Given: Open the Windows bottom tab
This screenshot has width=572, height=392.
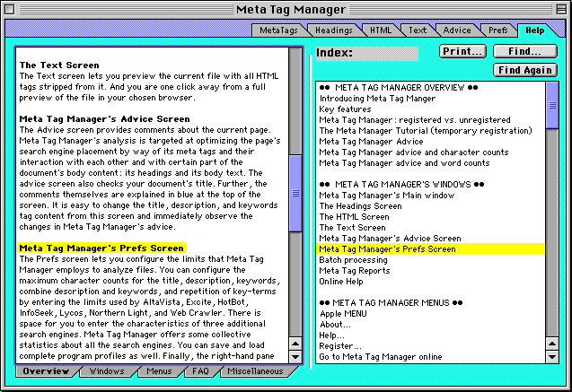Looking at the screenshot, I should click(x=107, y=371).
